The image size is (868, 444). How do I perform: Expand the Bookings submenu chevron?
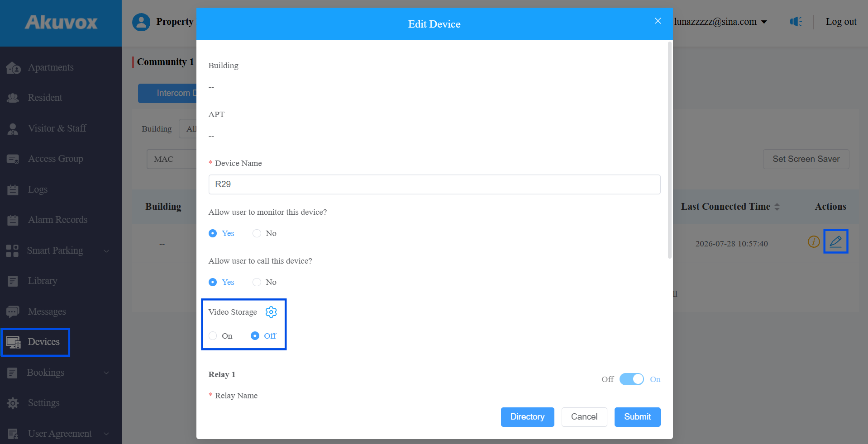click(x=107, y=373)
